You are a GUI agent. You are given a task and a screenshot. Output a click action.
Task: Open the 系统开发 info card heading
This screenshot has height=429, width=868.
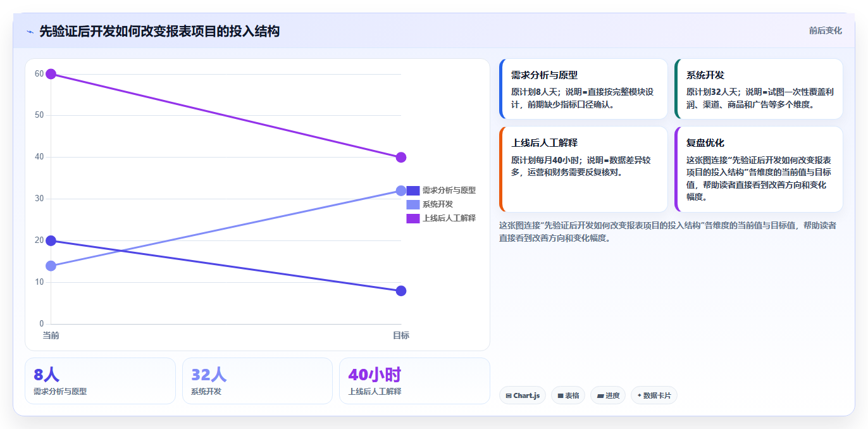point(705,75)
